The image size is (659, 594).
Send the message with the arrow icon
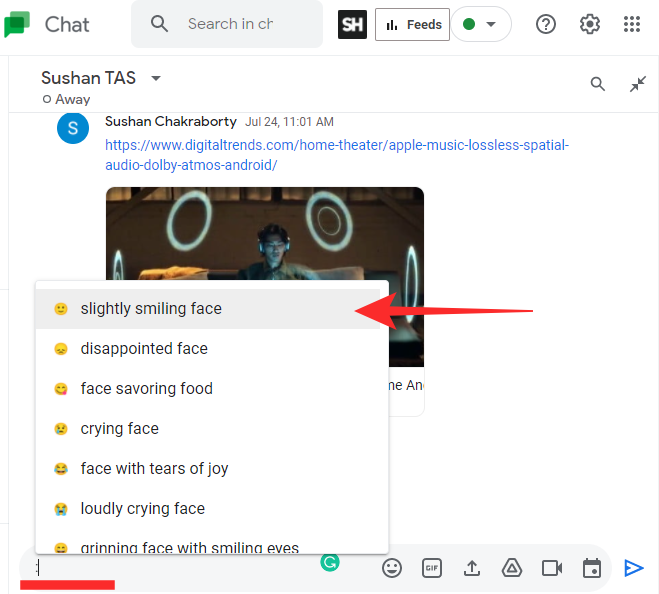point(633,568)
